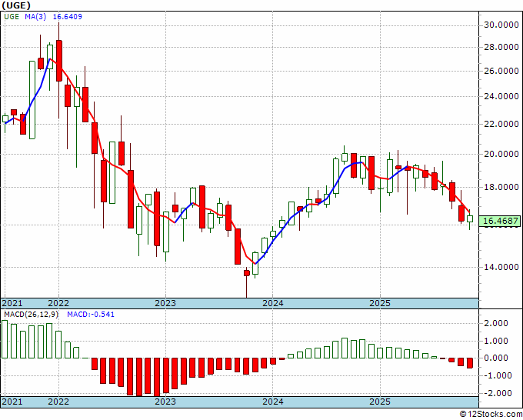Select the MA(3) indicator label
523x420 pixels.
coord(35,17)
